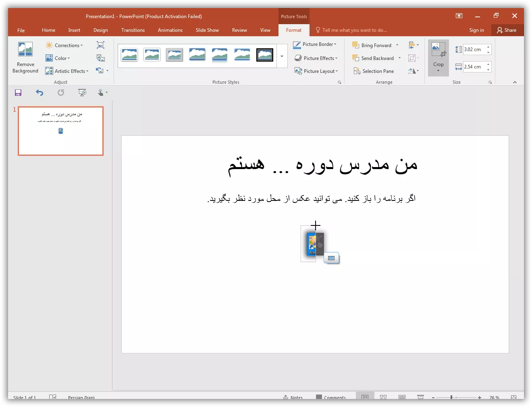The width and height of the screenshot is (532, 407).
Task: Open Color options dropdown
Action: point(58,58)
